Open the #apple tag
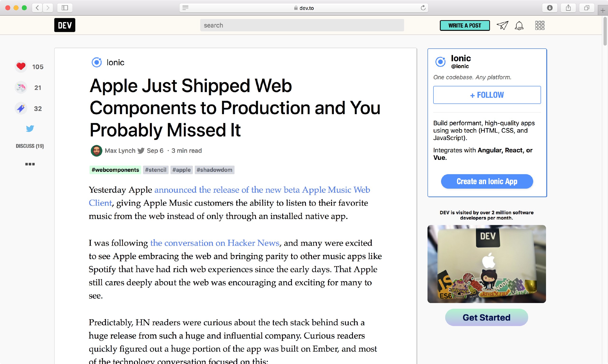Viewport: 608px width, 364px height. 181,170
